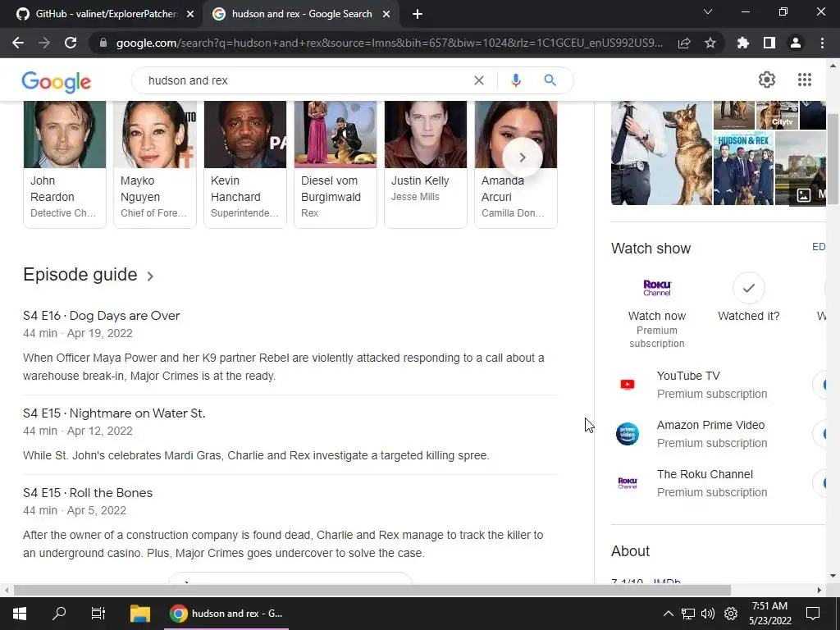Click the 'Apr 19, 2022' episode date text
Screen dimensions: 840x630
point(99,333)
